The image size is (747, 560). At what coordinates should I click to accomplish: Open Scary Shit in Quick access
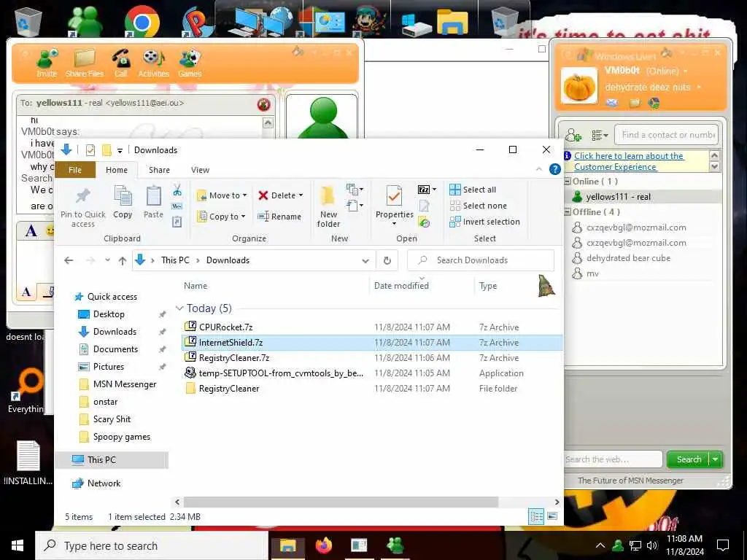coord(112,419)
